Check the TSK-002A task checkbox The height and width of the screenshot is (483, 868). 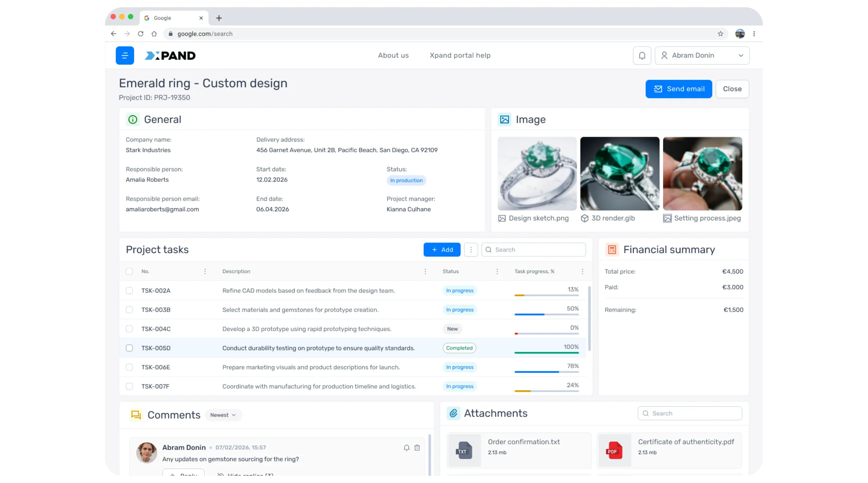tap(129, 291)
